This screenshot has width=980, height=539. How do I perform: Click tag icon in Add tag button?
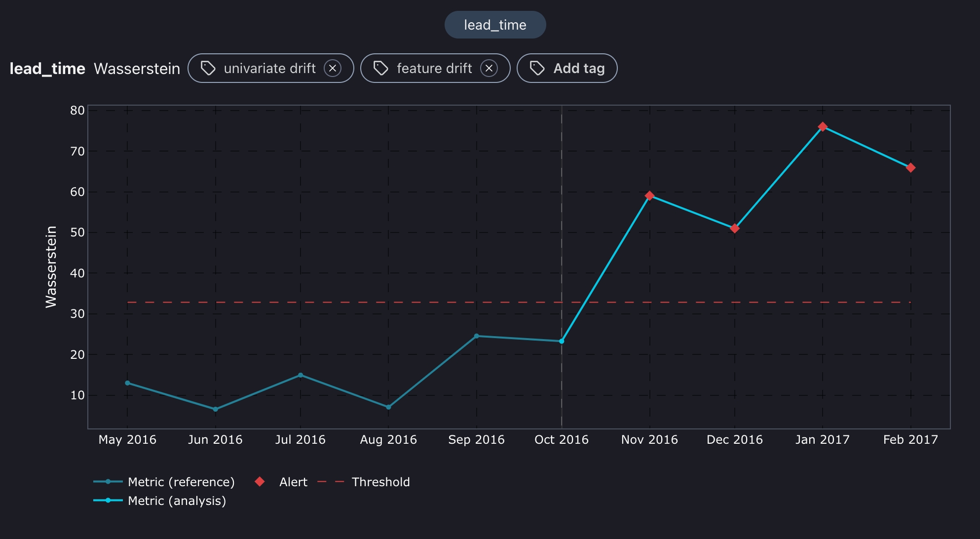click(x=537, y=68)
